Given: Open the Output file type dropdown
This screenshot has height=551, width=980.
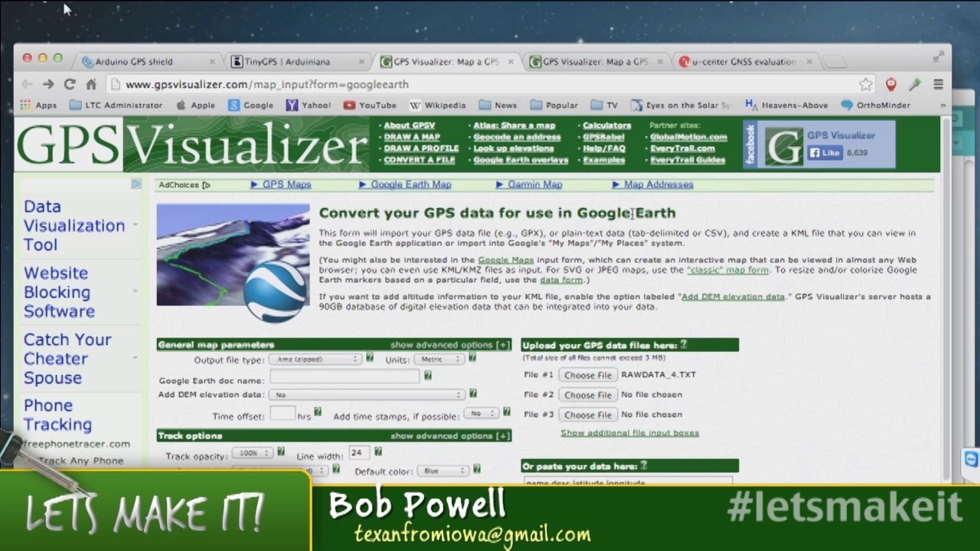Looking at the screenshot, I should [316, 359].
